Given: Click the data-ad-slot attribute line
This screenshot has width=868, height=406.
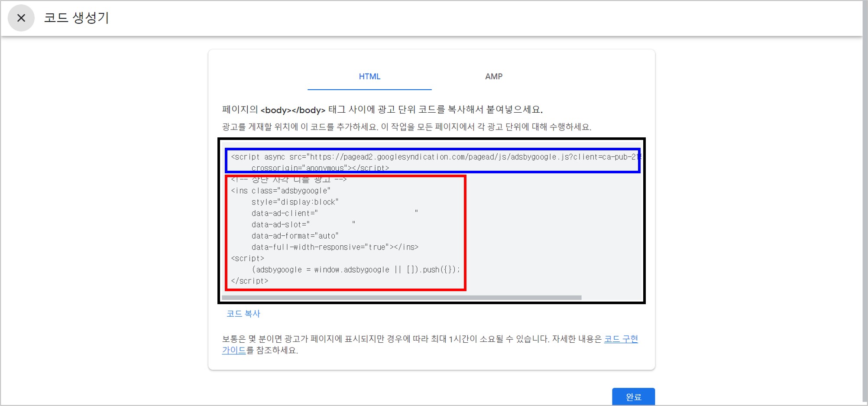Looking at the screenshot, I should 303,224.
